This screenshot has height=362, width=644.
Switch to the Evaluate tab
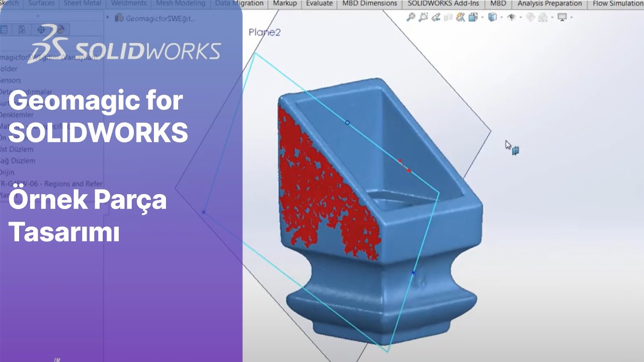(x=319, y=4)
